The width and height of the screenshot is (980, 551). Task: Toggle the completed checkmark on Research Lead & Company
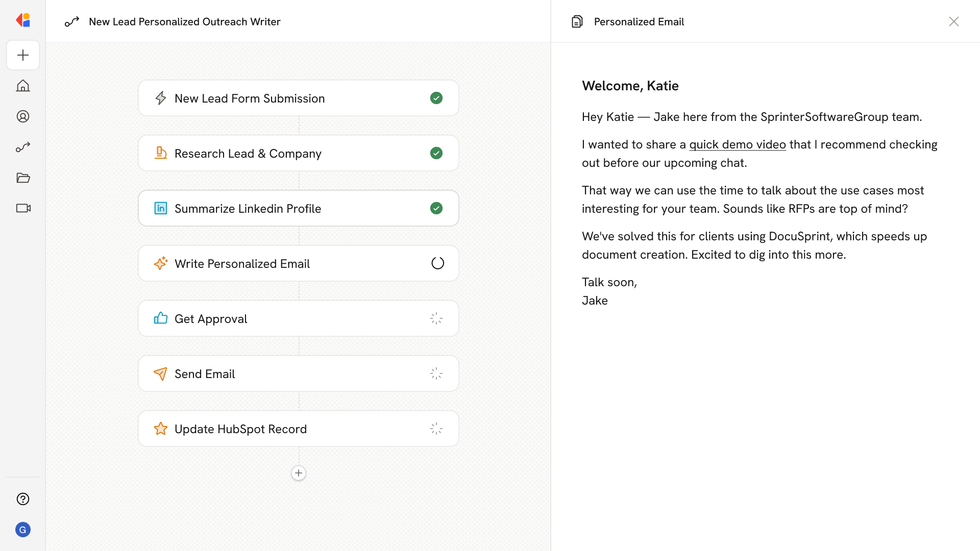[x=436, y=153]
